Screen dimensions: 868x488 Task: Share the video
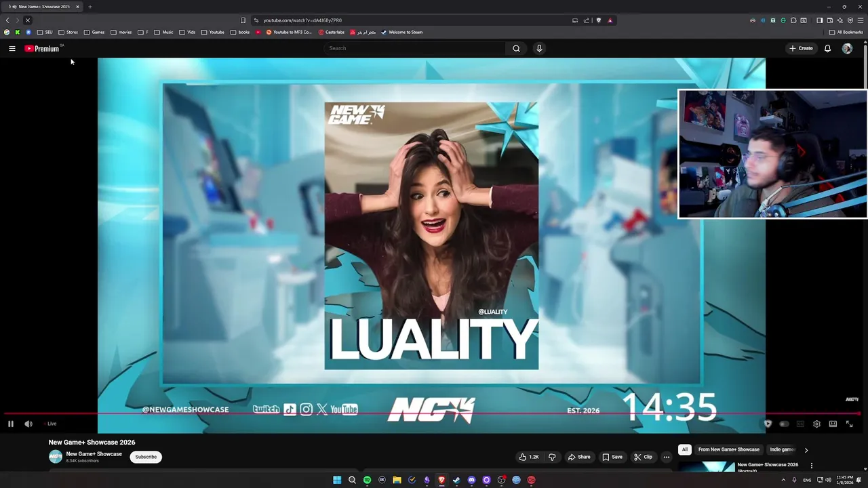coord(579,457)
